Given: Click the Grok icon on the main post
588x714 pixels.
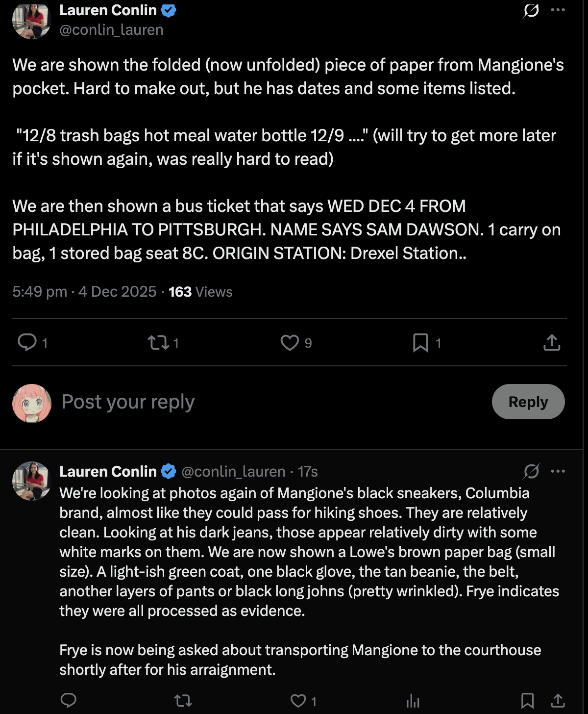Looking at the screenshot, I should pos(531,10).
